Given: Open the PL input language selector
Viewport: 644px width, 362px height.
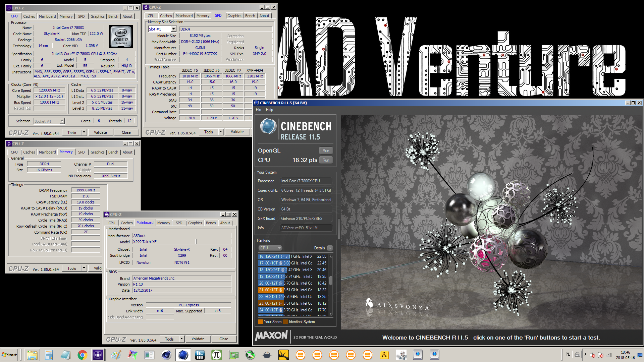Looking at the screenshot, I should (568, 354).
